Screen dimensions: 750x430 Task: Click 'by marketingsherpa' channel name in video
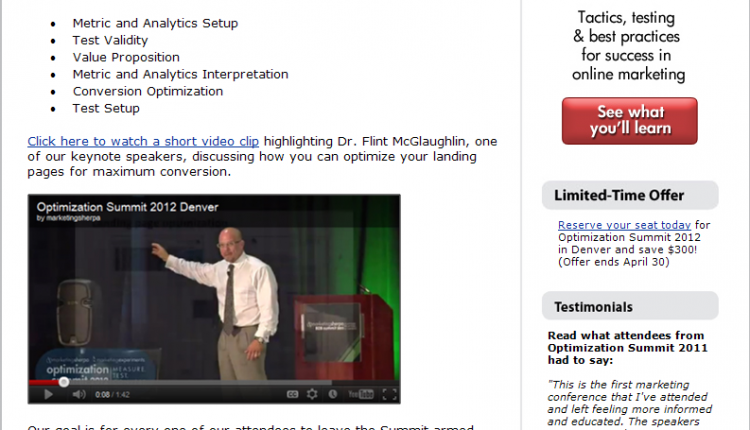68,218
